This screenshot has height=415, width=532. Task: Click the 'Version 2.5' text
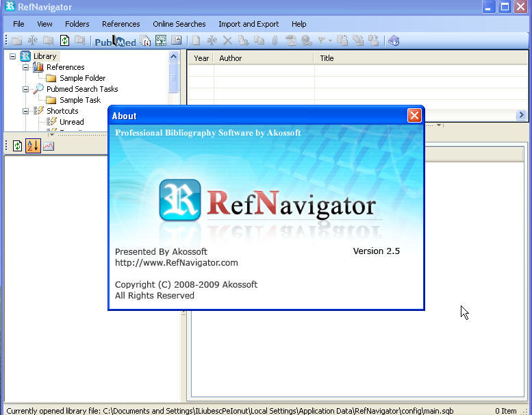pyautogui.click(x=377, y=251)
